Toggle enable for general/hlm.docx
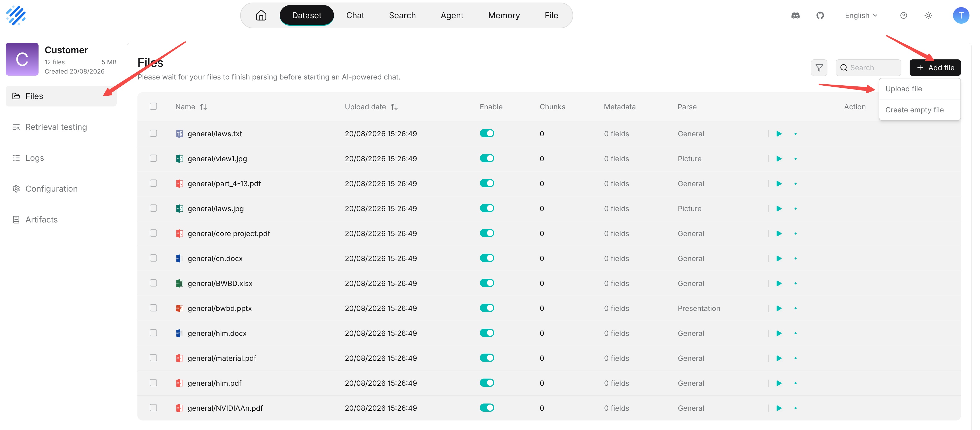980x430 pixels. [487, 333]
